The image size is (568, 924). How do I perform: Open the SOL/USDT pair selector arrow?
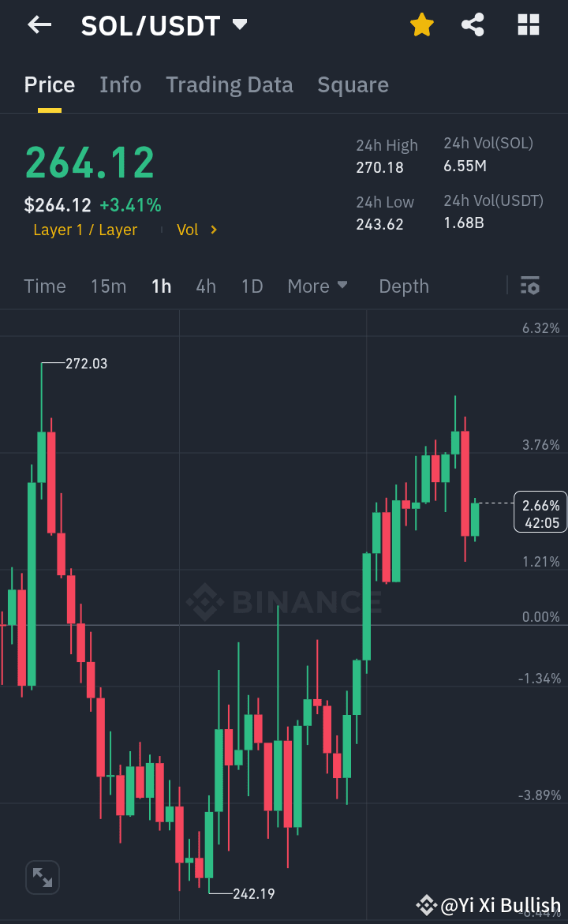pos(239,24)
